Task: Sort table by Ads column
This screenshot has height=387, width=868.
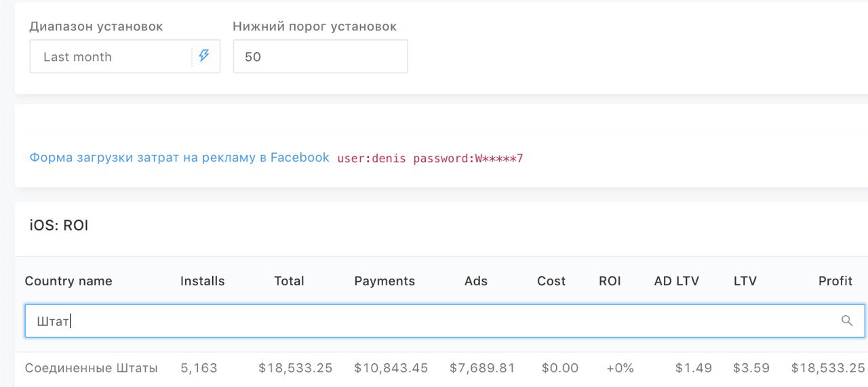Action: coord(476,281)
